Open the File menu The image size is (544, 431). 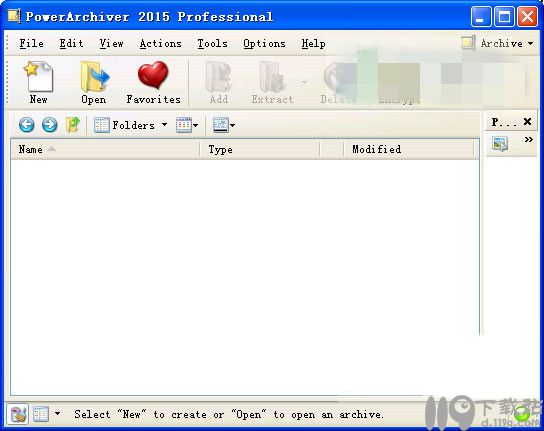(32, 43)
